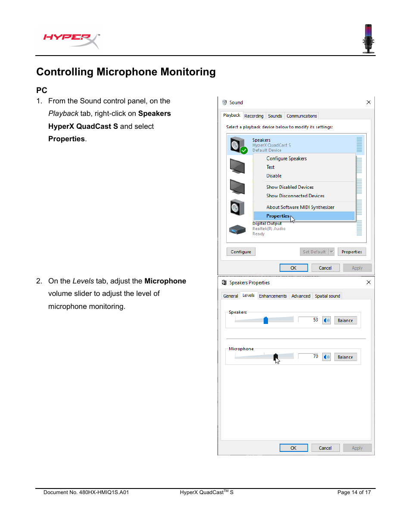411x532 pixels.
Task: Select the Levels tab
Action: coord(249,296)
